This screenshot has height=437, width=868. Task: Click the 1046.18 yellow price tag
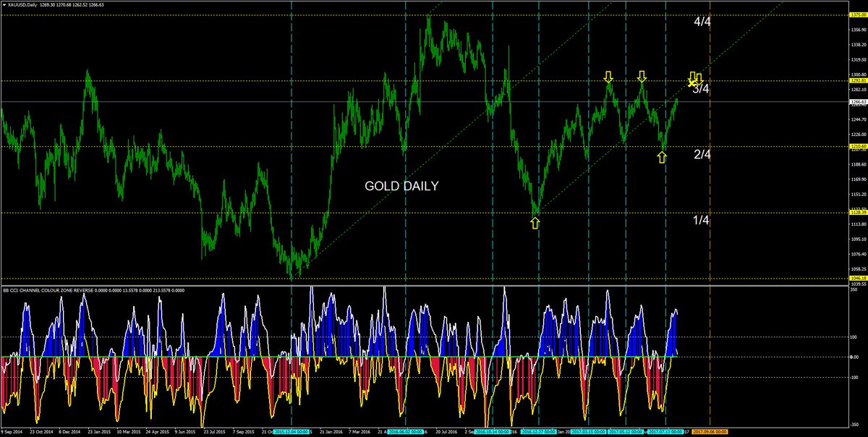coord(858,278)
